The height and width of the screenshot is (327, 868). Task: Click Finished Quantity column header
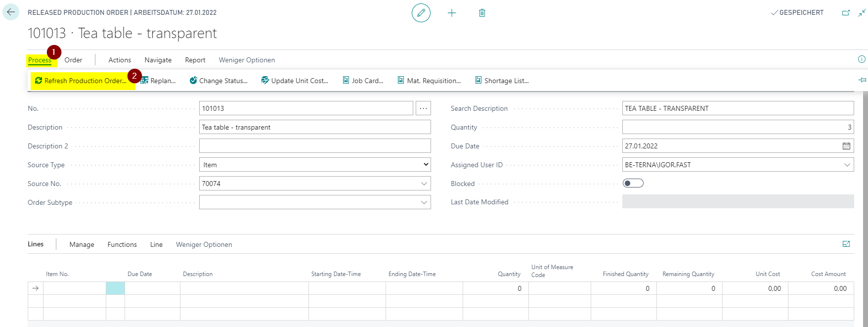click(625, 274)
